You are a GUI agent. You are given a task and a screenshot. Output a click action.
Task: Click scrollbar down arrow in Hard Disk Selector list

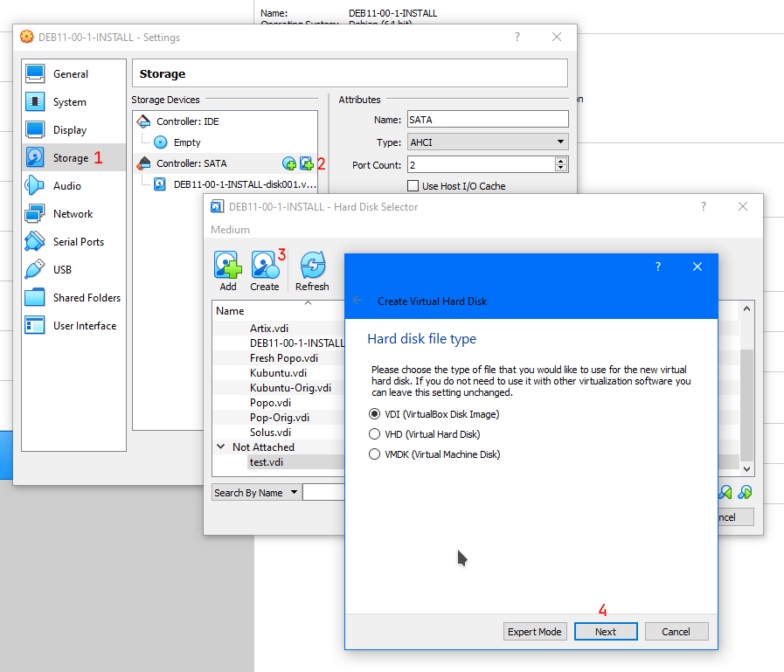746,469
